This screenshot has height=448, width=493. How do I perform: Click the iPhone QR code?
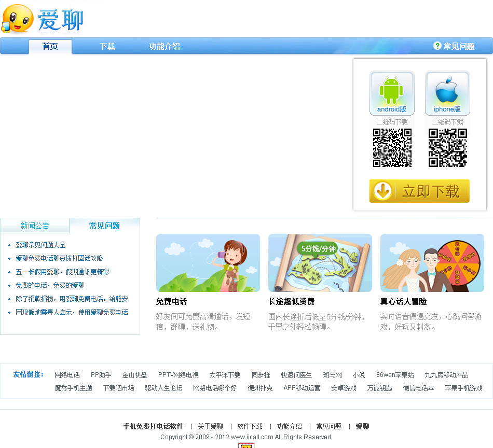coord(448,148)
